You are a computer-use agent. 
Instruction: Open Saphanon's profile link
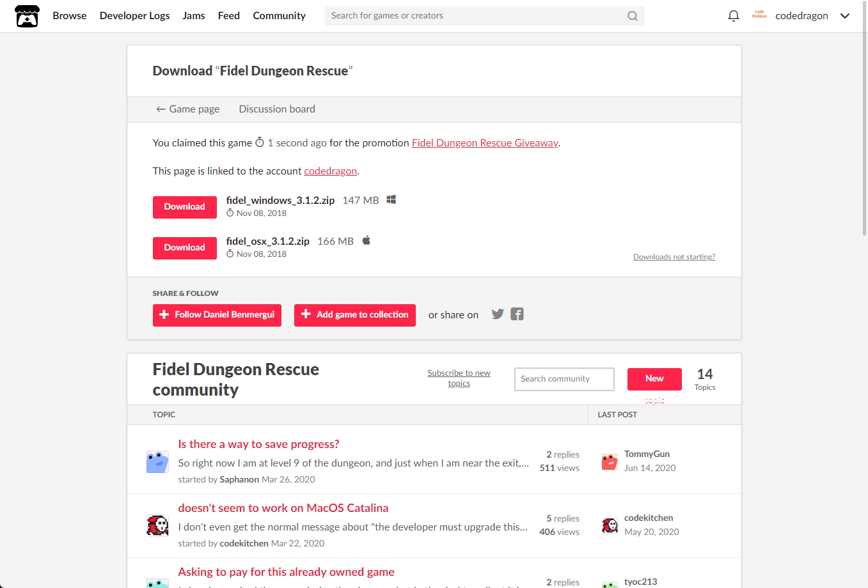coord(239,479)
